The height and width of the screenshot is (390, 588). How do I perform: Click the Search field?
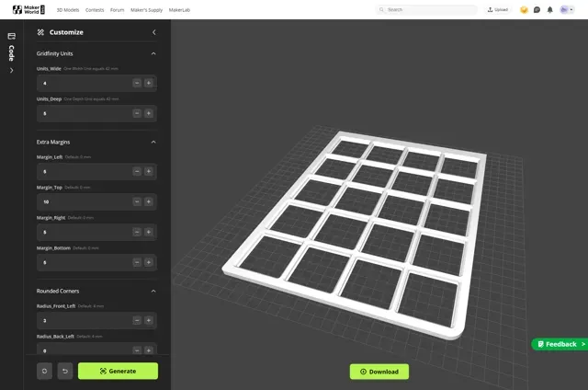coord(426,10)
